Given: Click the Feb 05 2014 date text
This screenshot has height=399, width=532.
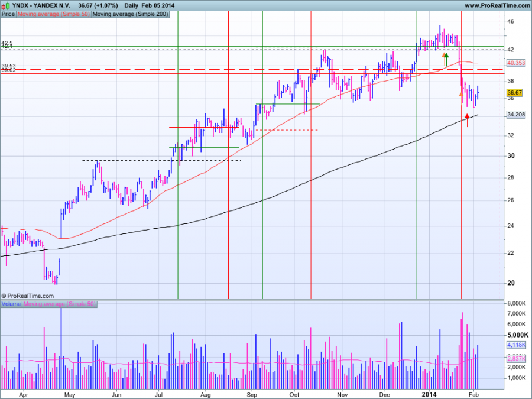Looking at the screenshot, I should point(158,5).
